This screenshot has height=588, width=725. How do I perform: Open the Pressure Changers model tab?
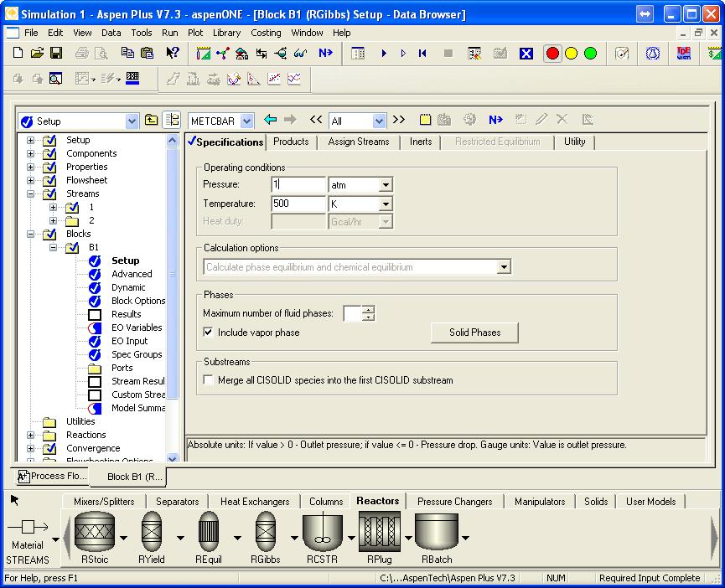pos(455,501)
